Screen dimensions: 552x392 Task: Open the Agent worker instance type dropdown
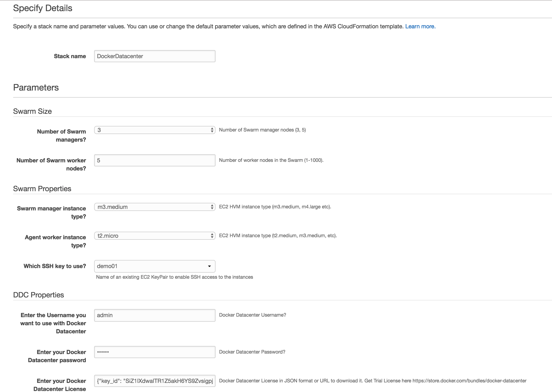[155, 236]
